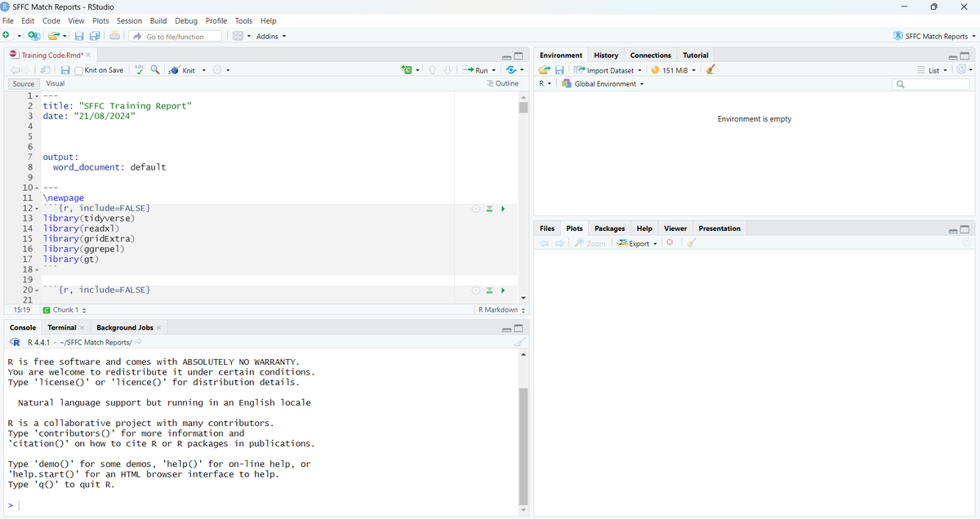This screenshot has width=980, height=519.
Task: Collapse code chunk fold arrow at line 12
Action: tap(36, 209)
